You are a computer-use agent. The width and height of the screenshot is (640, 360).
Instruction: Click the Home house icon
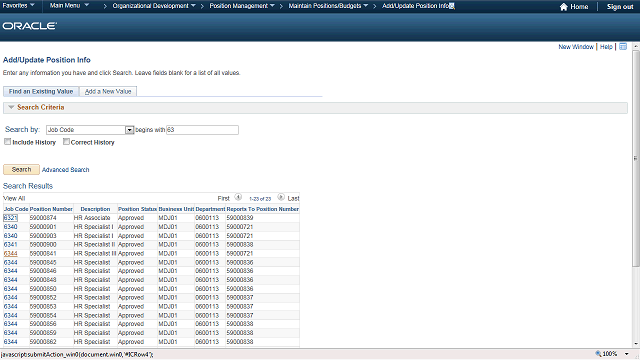tap(564, 7)
